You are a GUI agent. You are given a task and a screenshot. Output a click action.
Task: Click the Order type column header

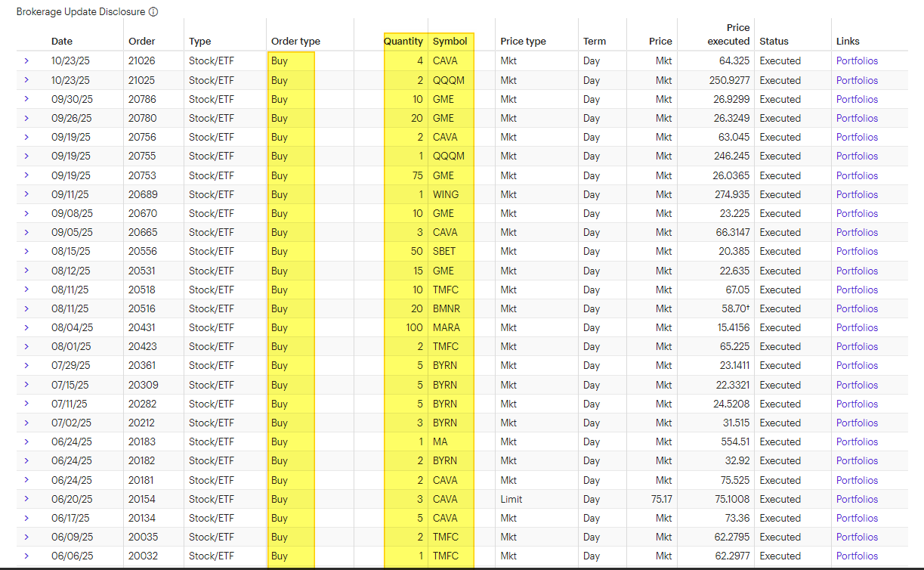pyautogui.click(x=295, y=42)
